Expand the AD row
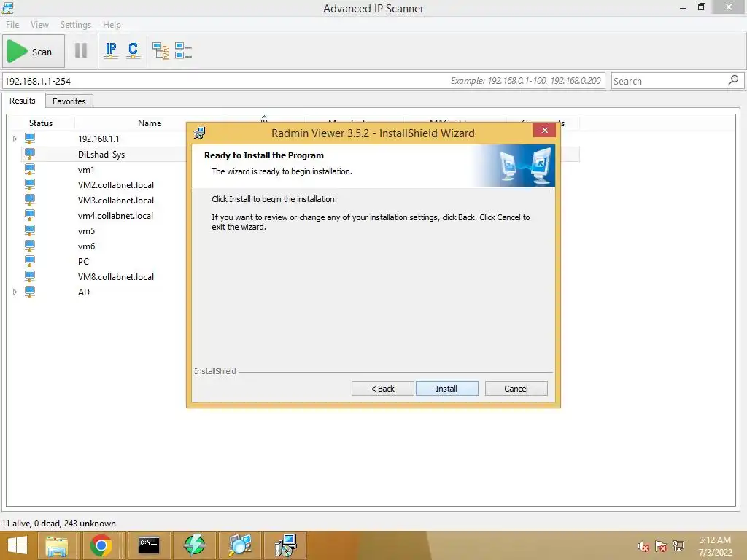747x560 pixels. [x=15, y=292]
